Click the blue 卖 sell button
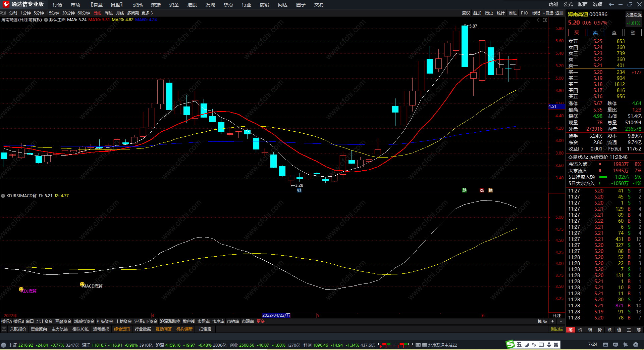Image resolution: width=644 pixels, height=350 pixels. pos(595,33)
